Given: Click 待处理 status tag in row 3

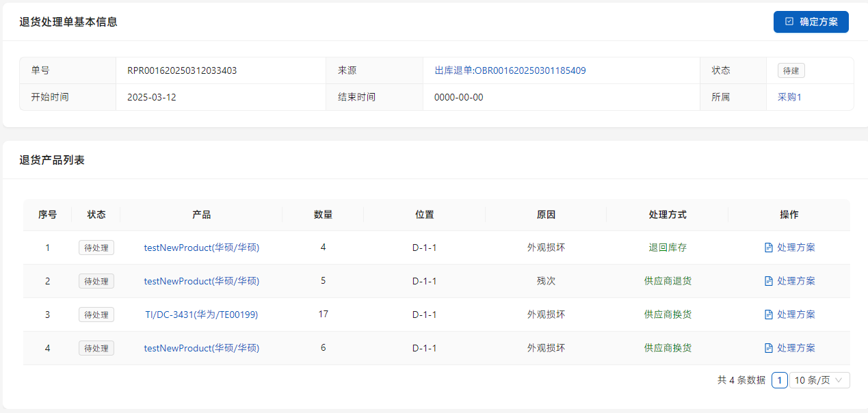Looking at the screenshot, I should coord(96,315).
